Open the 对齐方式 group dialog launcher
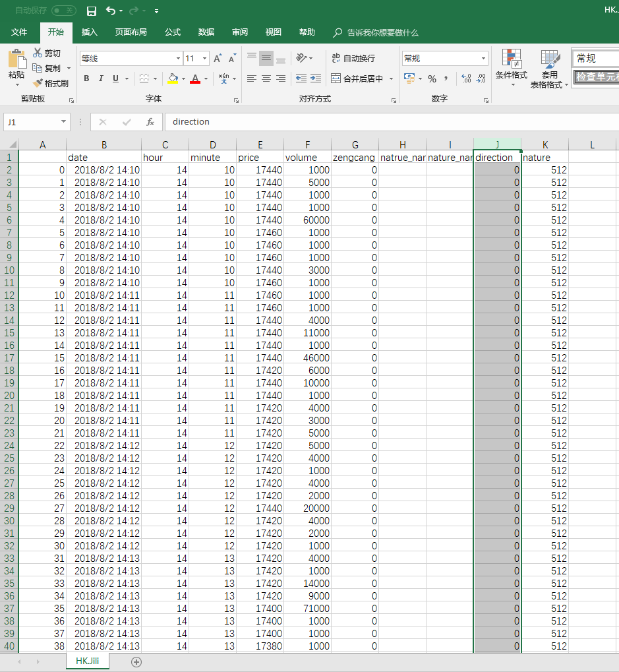The width and height of the screenshot is (619, 672). [394, 101]
